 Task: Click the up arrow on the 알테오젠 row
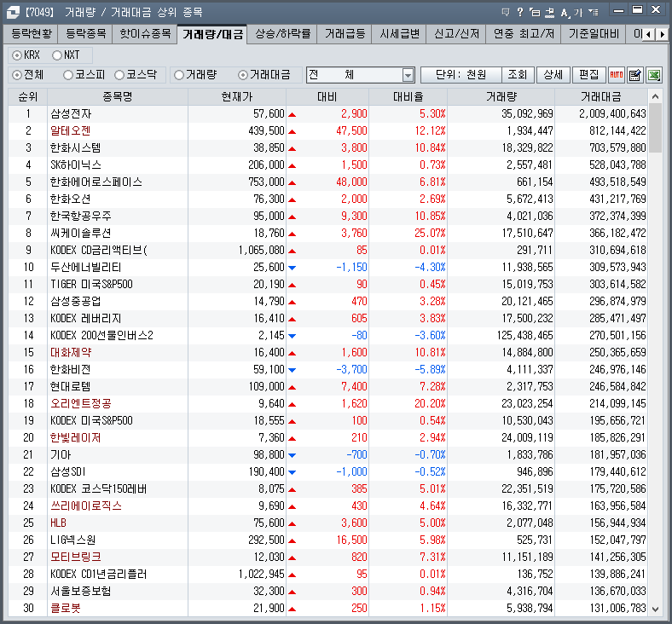[x=293, y=131]
